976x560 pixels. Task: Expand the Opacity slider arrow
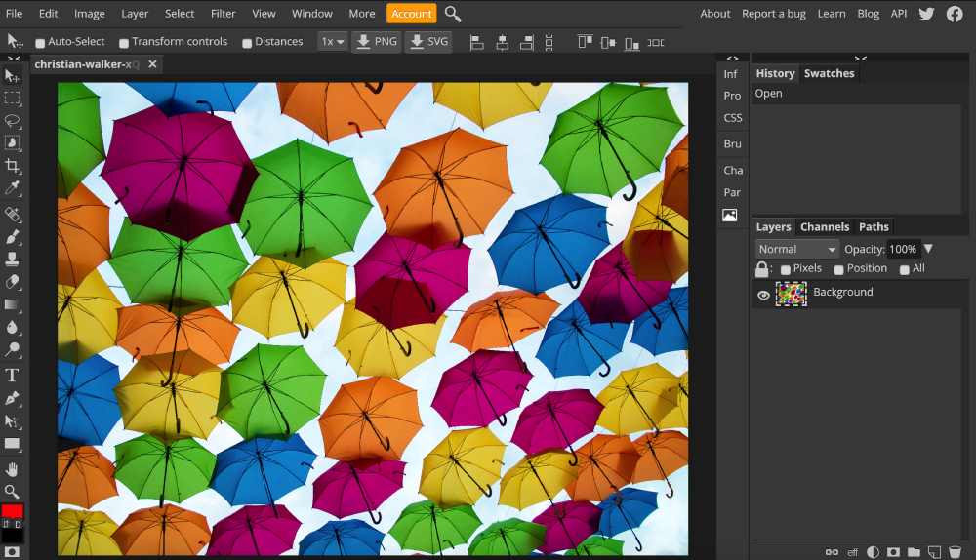click(928, 249)
